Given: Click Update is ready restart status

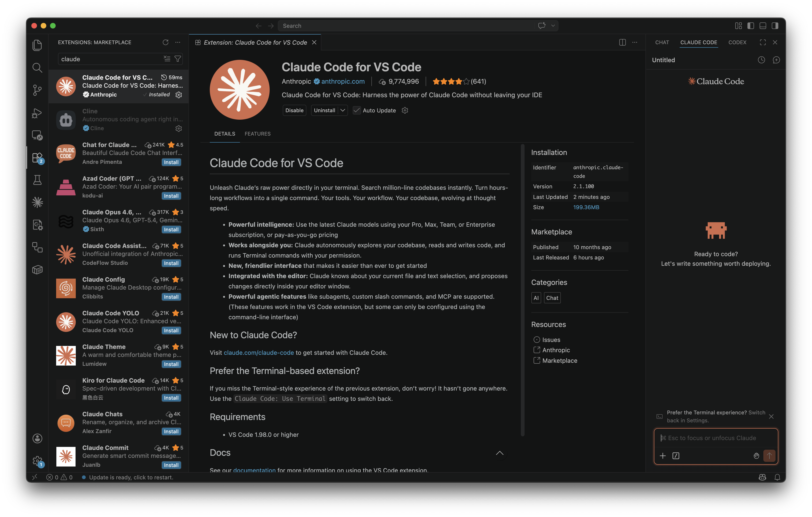Looking at the screenshot, I should pyautogui.click(x=127, y=477).
